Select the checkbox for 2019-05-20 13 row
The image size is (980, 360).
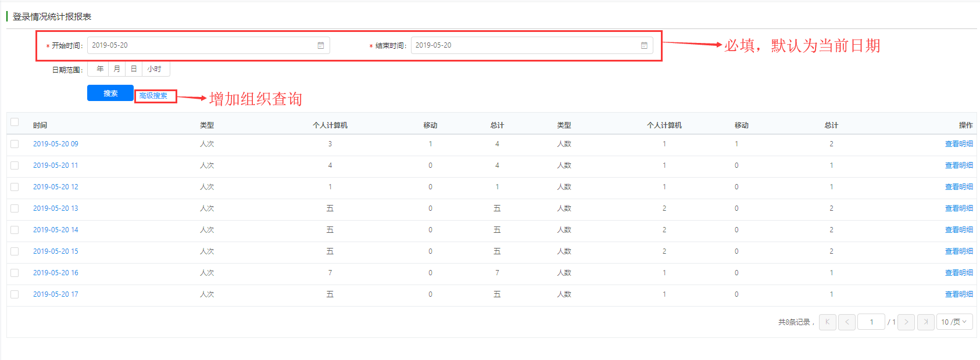pos(15,208)
